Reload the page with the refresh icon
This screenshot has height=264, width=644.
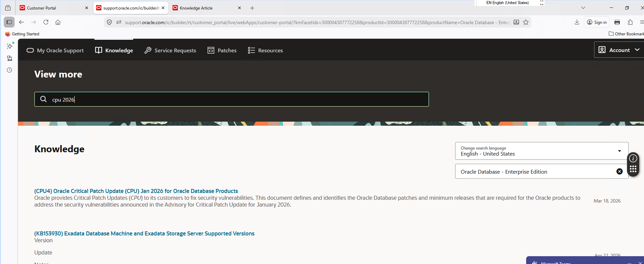[x=46, y=22]
